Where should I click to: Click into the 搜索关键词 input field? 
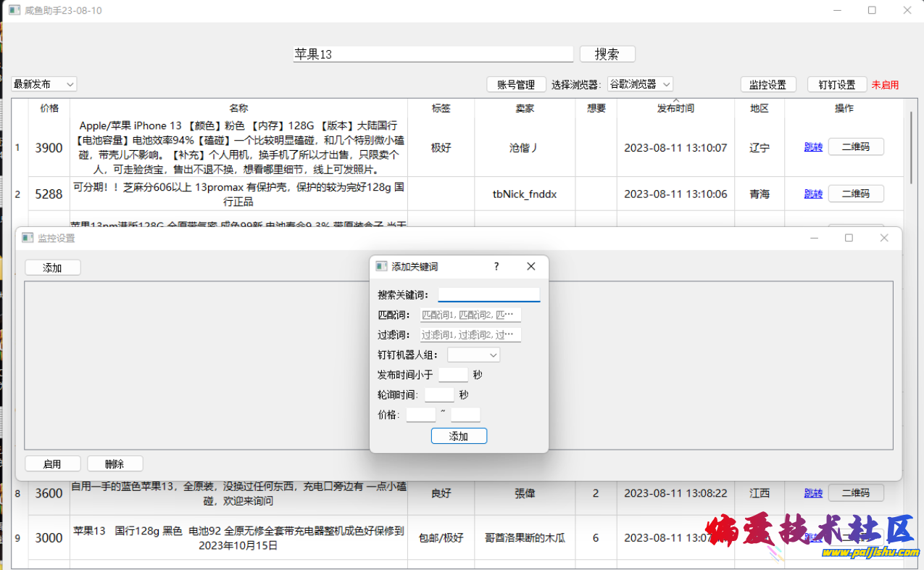488,294
